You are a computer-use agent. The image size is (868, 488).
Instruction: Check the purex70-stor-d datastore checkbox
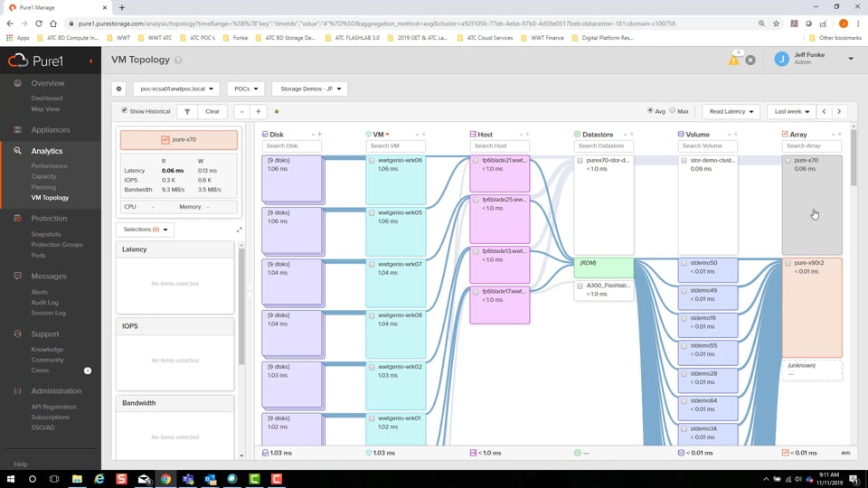(x=580, y=161)
